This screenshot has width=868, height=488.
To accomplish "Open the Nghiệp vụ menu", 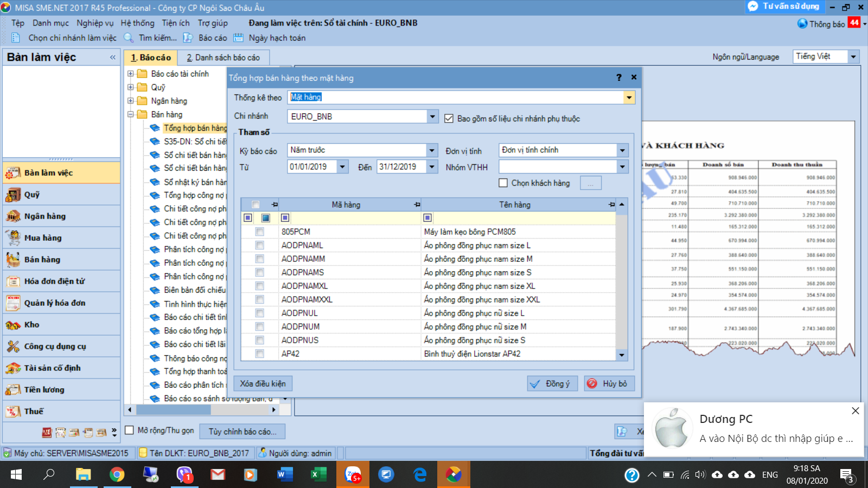I will pyautogui.click(x=95, y=23).
